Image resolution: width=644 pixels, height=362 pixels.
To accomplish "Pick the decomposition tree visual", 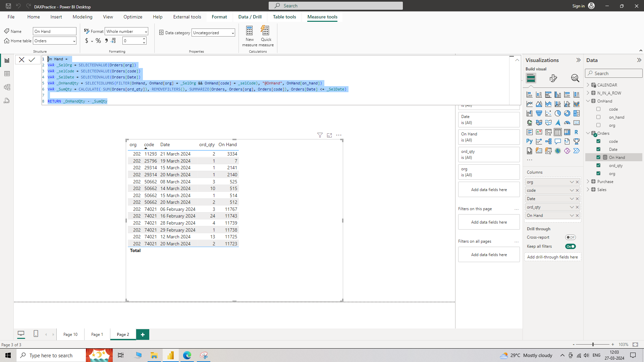I will coord(548,141).
